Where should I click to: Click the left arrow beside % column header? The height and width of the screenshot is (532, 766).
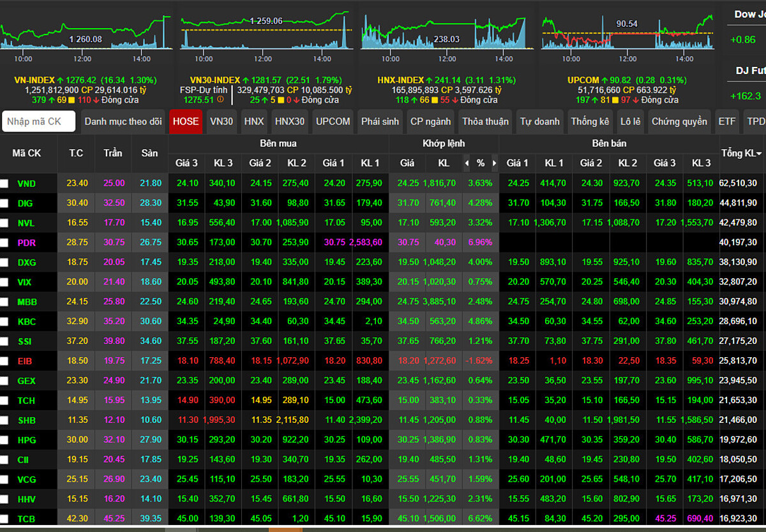coord(467,163)
